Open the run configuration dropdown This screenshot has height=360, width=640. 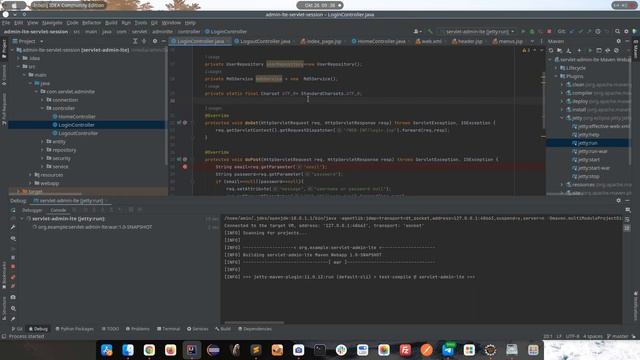477,31
